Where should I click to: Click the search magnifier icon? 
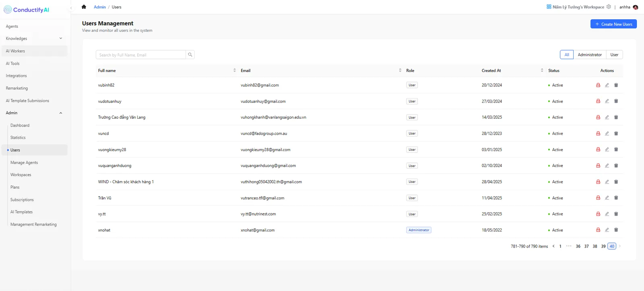(190, 55)
